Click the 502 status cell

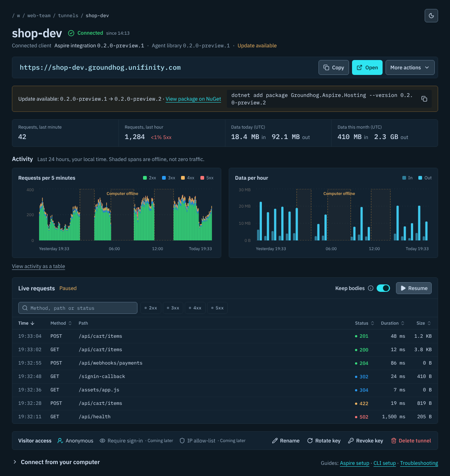(x=362, y=417)
